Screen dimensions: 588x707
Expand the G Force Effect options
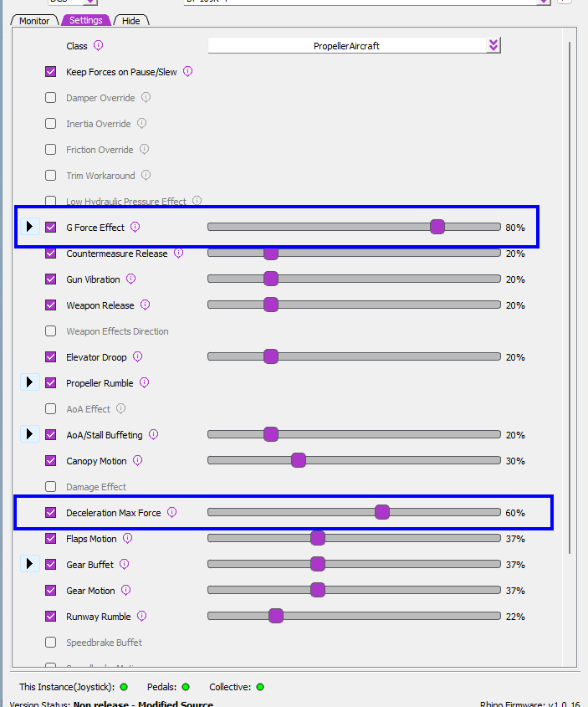[29, 227]
